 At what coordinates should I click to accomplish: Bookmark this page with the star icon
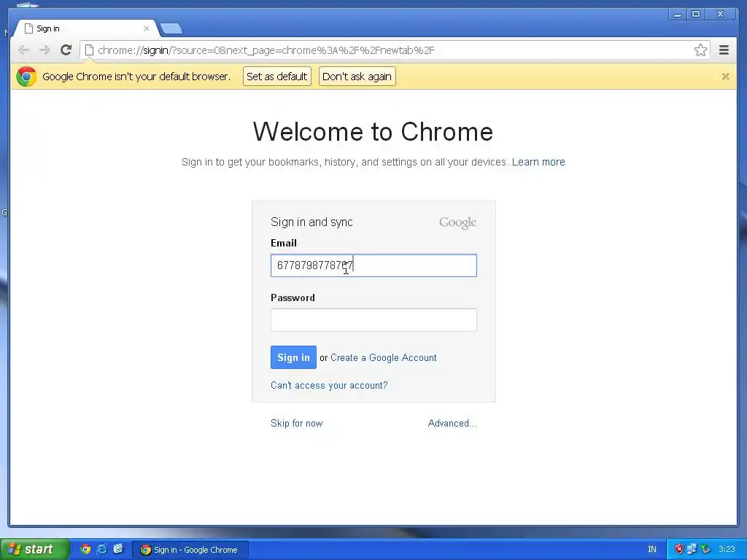(x=700, y=50)
